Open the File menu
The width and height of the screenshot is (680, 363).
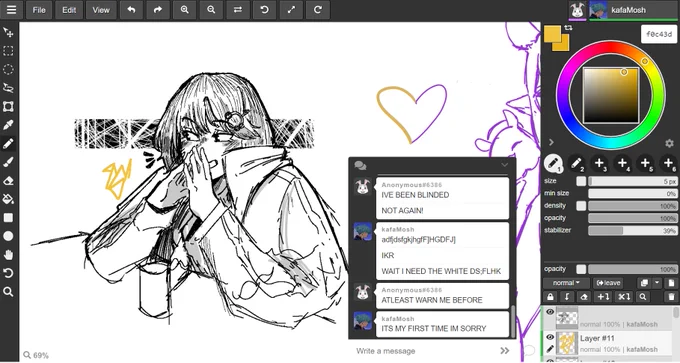(x=39, y=10)
